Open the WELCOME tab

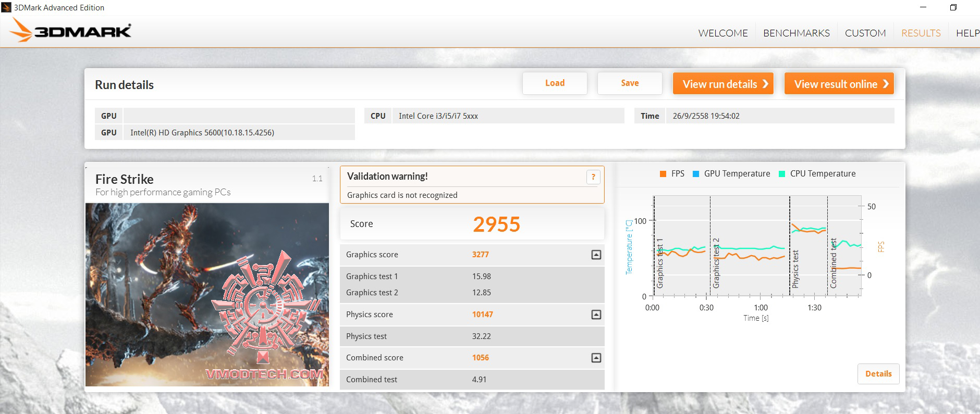pyautogui.click(x=722, y=33)
